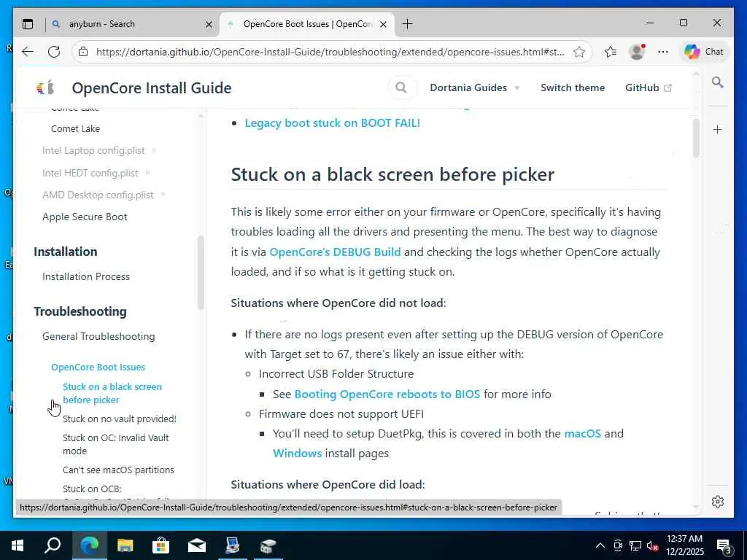Go back to the previous page
Screen dimensions: 747x560
[x=28, y=52]
